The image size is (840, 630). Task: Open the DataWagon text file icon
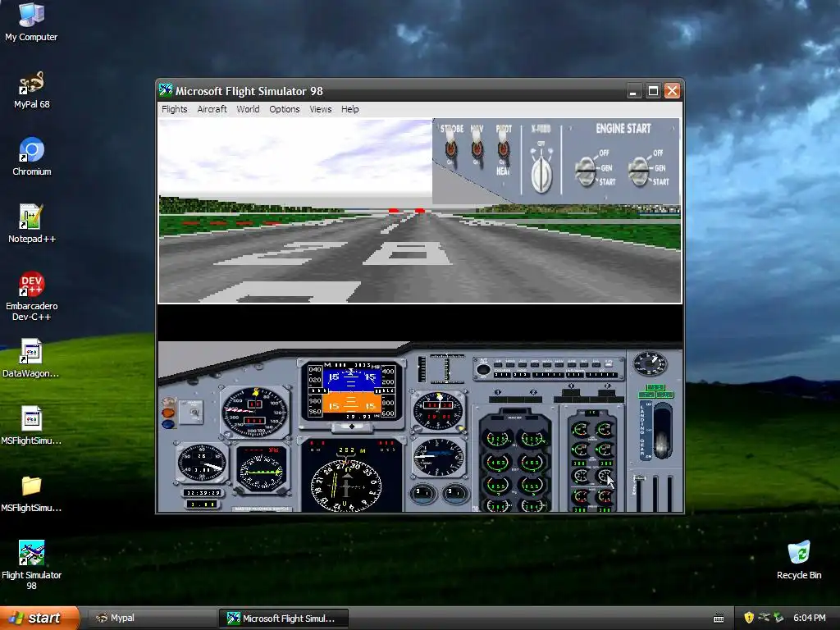31,358
